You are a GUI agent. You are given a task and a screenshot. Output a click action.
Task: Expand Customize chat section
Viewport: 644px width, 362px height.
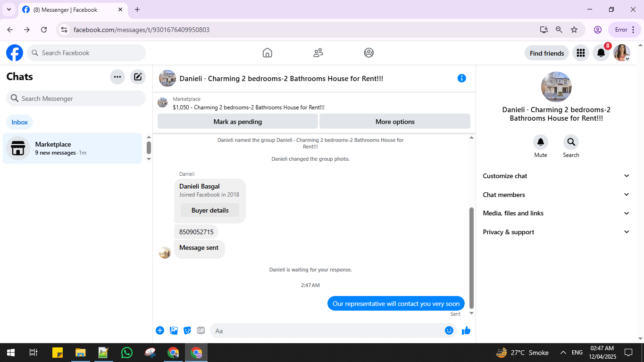556,176
